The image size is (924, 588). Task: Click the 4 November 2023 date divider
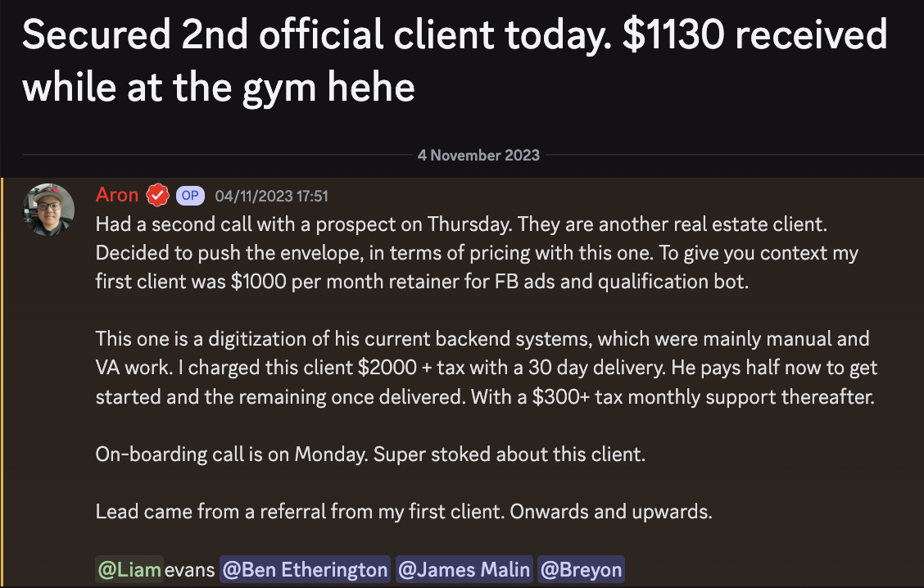pyautogui.click(x=478, y=155)
